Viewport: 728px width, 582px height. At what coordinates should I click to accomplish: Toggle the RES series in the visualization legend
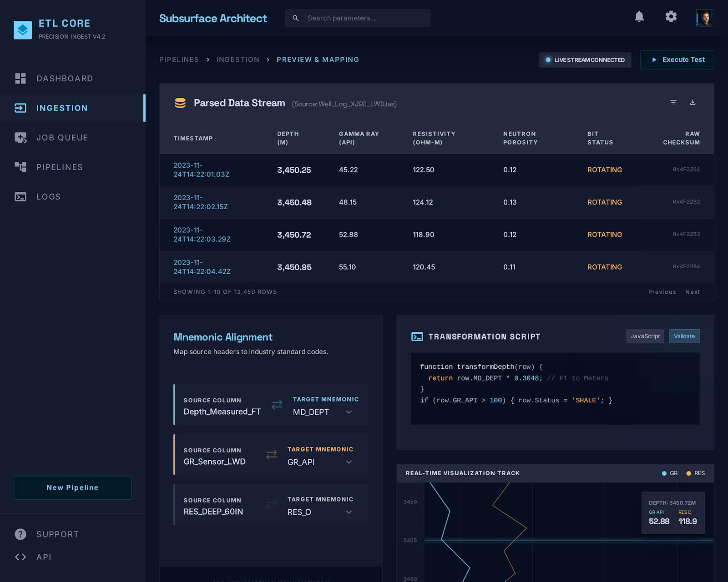tap(695, 473)
